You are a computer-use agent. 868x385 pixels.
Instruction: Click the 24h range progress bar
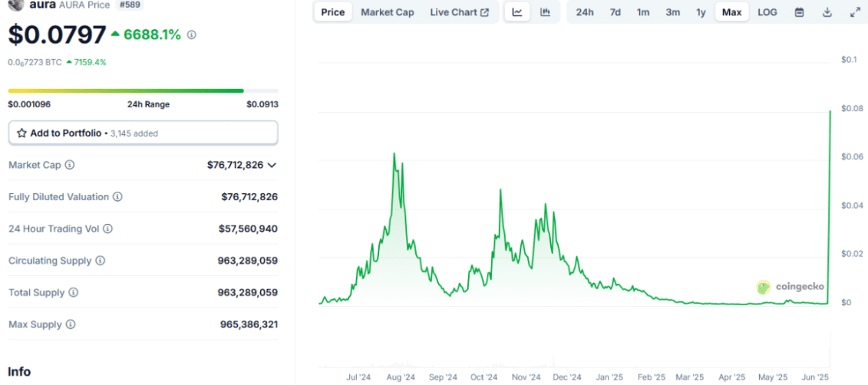[143, 90]
